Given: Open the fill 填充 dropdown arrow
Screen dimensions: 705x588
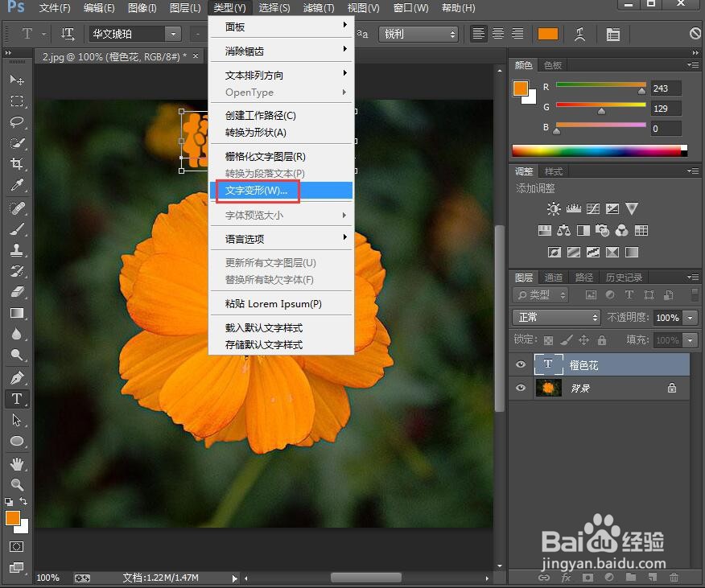Looking at the screenshot, I should pos(691,340).
